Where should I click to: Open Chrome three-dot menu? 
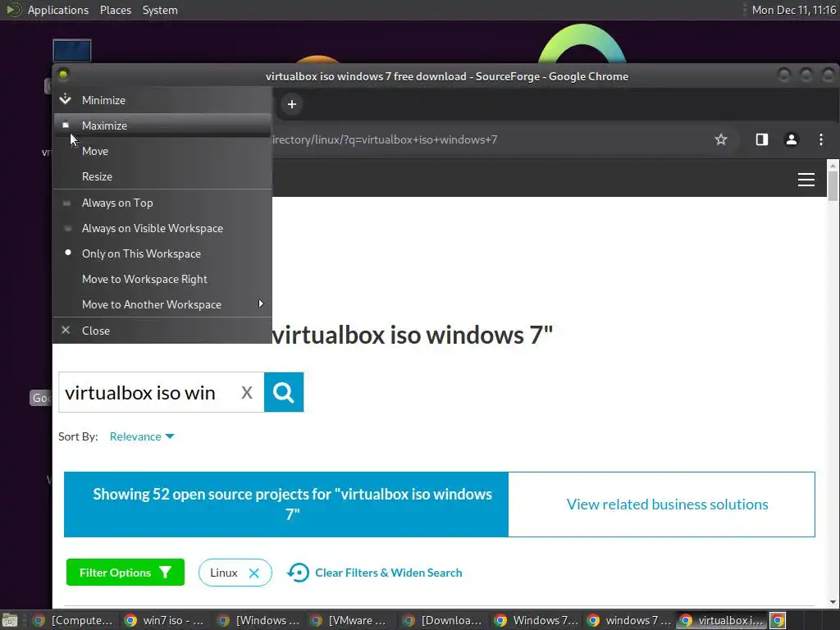pyautogui.click(x=820, y=139)
